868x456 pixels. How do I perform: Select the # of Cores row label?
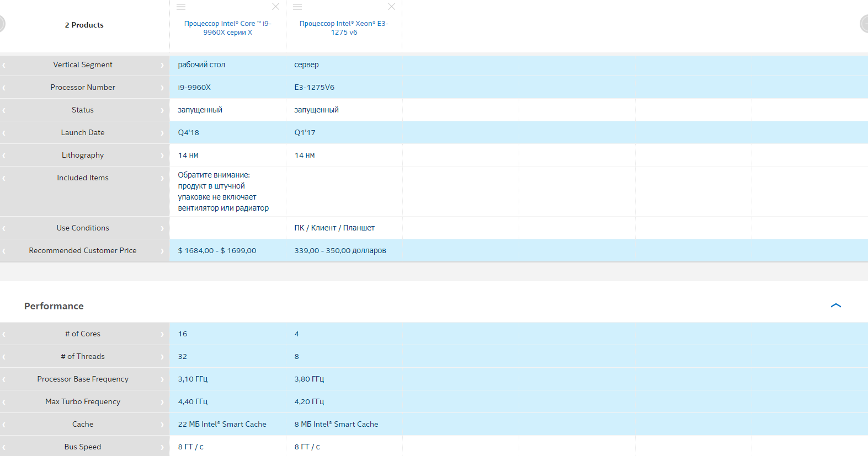(83, 334)
